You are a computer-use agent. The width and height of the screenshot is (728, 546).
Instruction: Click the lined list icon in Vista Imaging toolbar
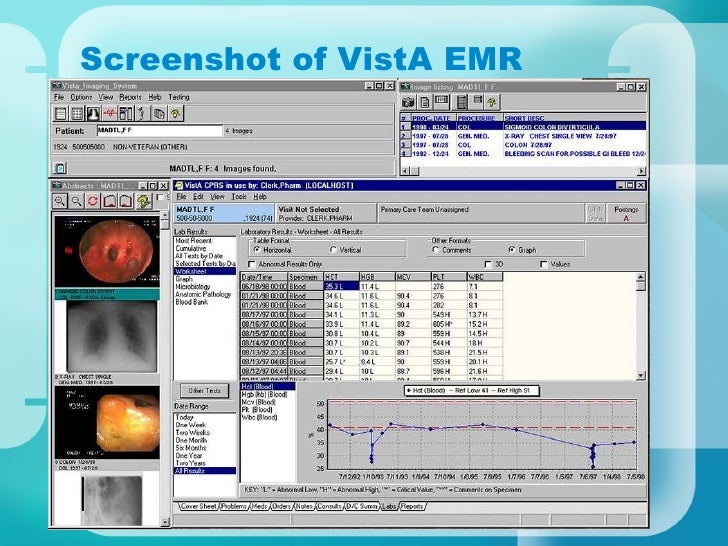pos(61,113)
